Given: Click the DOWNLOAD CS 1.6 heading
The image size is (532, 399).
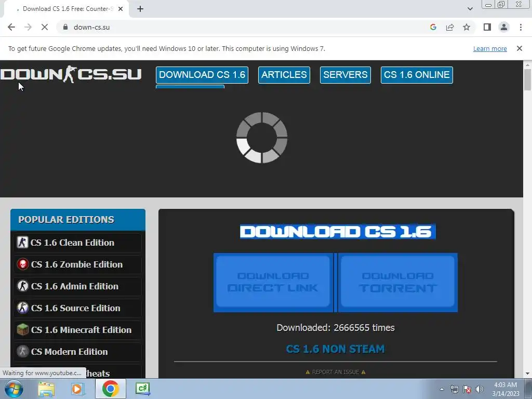Looking at the screenshot, I should 338,231.
